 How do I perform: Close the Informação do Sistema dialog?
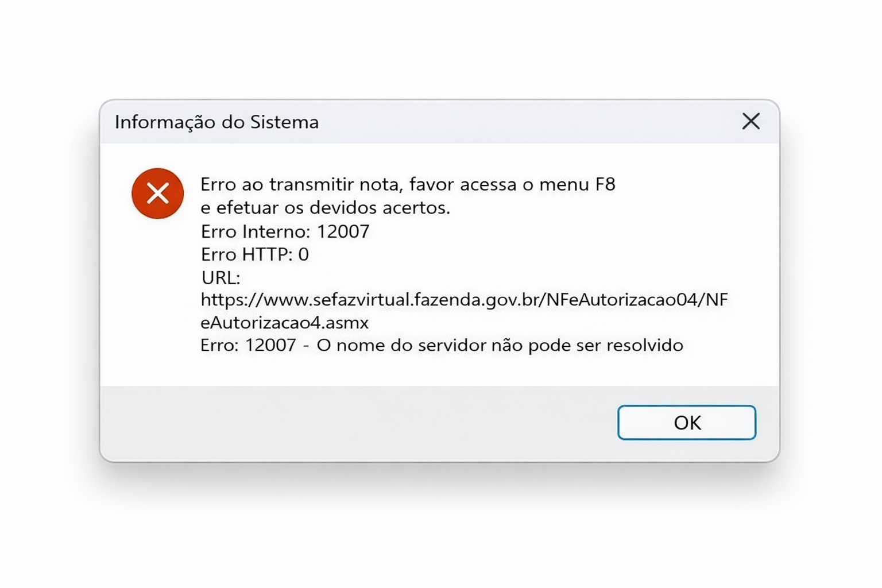[751, 121]
